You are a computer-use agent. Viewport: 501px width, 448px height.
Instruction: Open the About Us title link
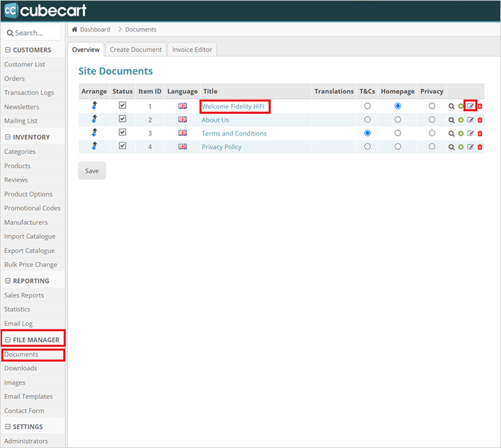coord(215,120)
